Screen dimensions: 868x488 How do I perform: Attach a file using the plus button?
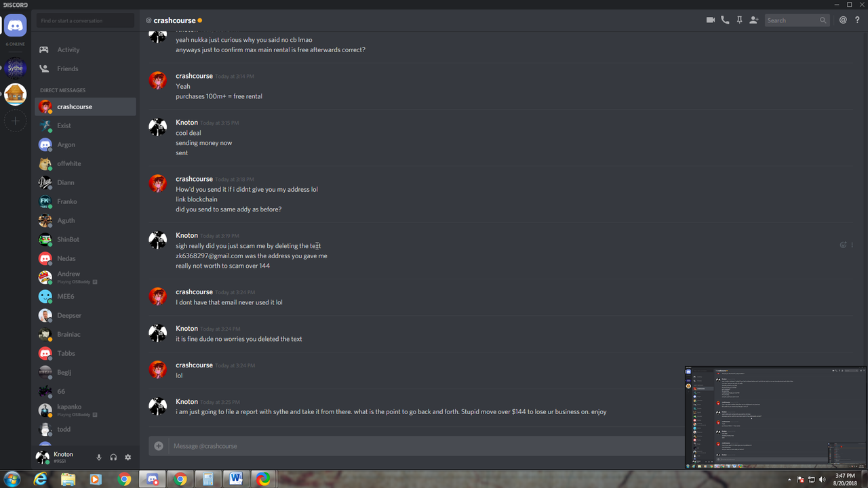(x=159, y=446)
